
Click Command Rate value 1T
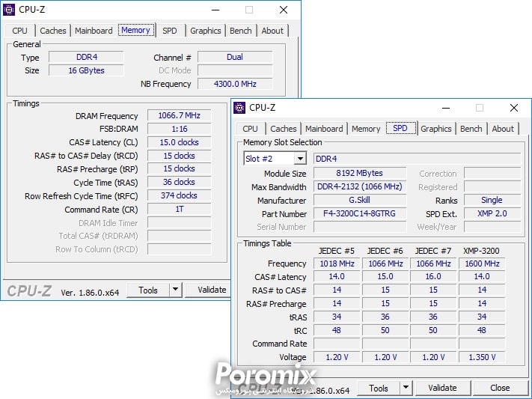179,209
